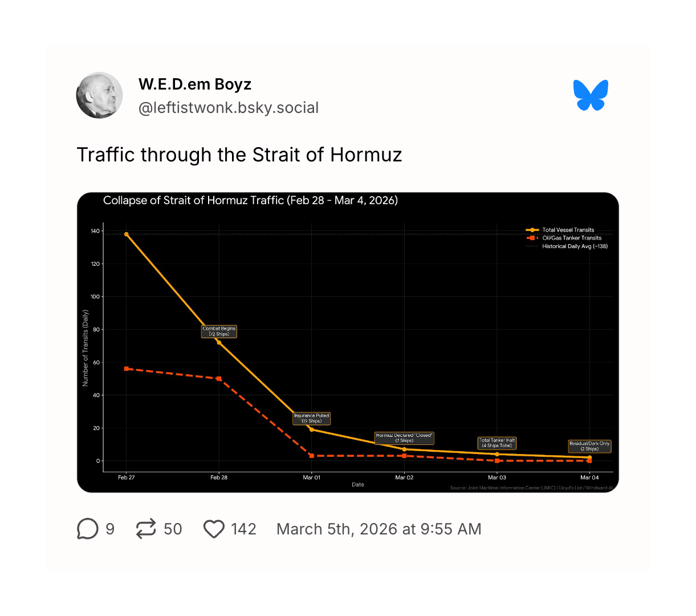Click the Insurance Pulled annotation label
The width and height of the screenshot is (696, 616).
point(312,418)
